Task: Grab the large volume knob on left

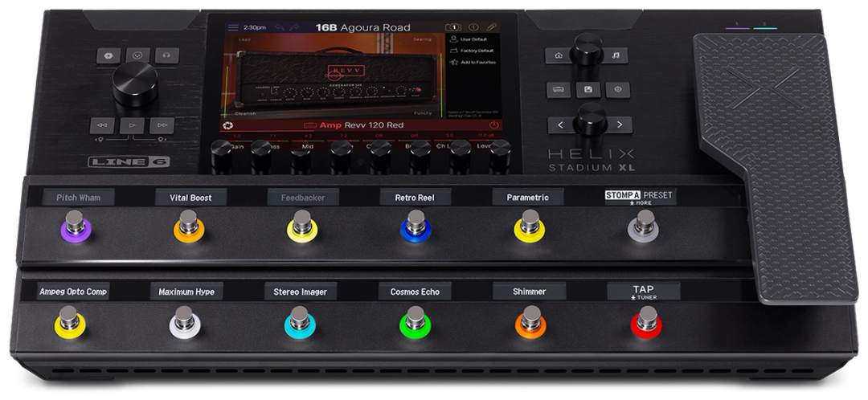Action: (x=135, y=84)
